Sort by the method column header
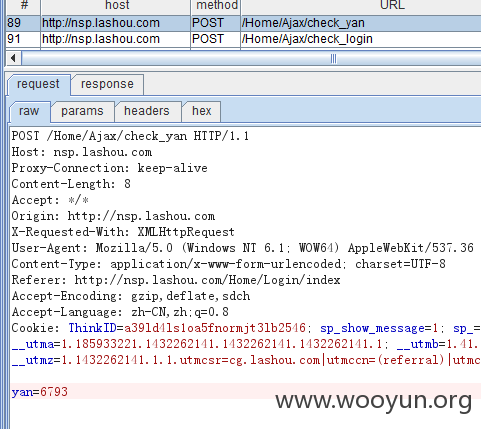 216,6
